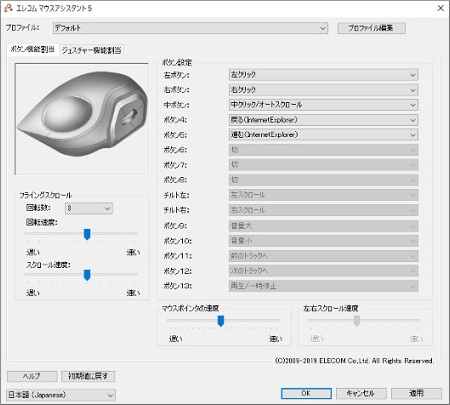The image size is (450, 405).
Task: Open the ボタン4 dropdown showing 戻る
Action: 323,120
